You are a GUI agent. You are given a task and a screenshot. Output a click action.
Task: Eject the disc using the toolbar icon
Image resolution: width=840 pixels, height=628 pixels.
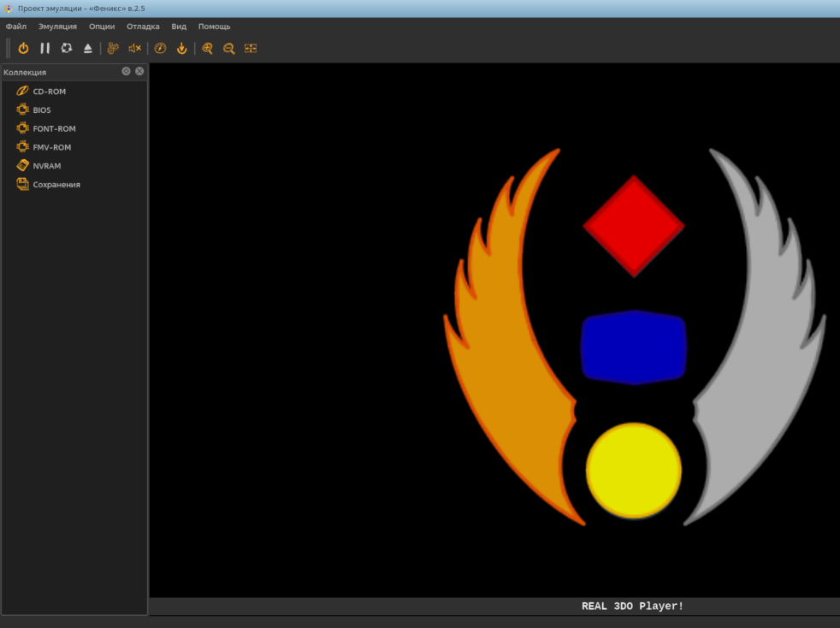pyautogui.click(x=88, y=48)
